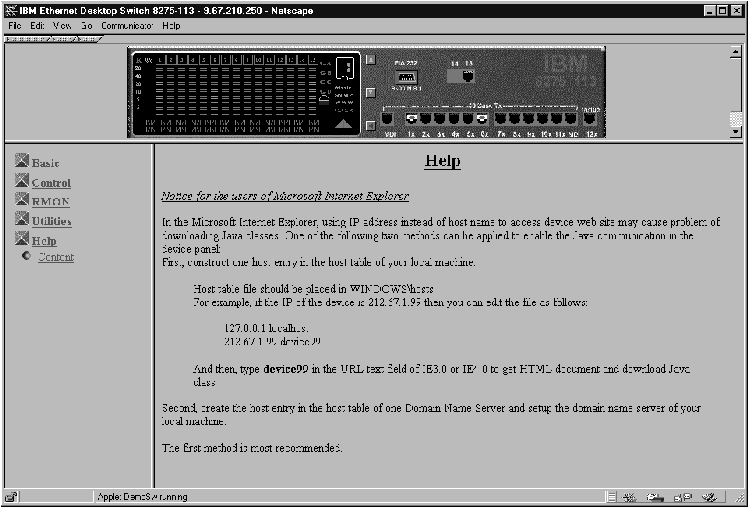
Task: Click the Help section icon in sidebar
Action: (x=23, y=239)
